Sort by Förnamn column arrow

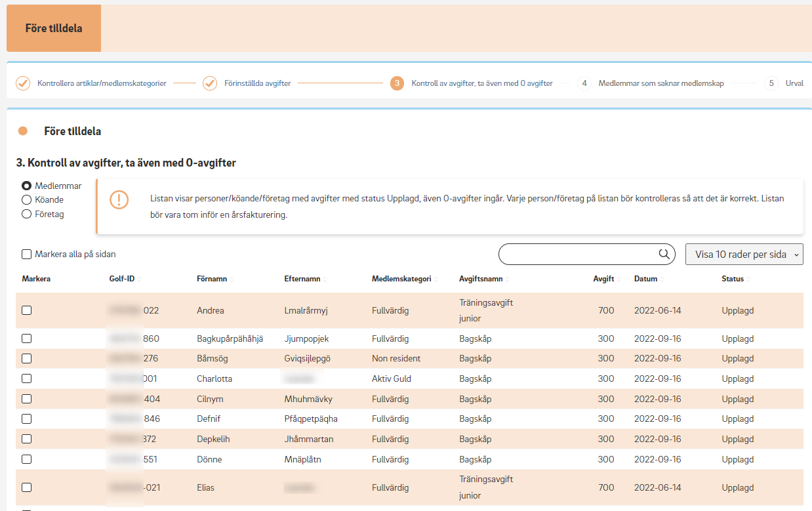pyautogui.click(x=232, y=279)
